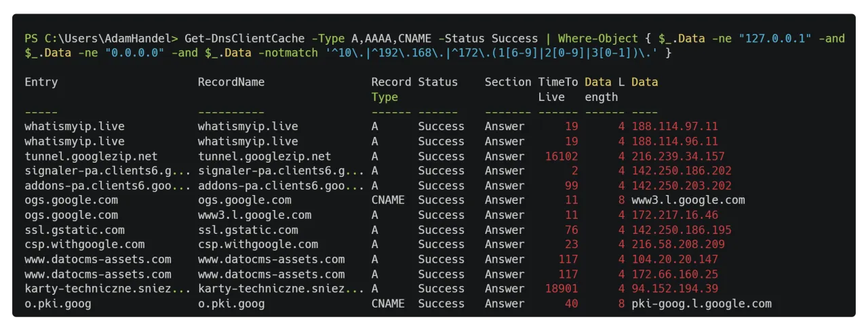Click the Status column header
The image size is (868, 330).
[437, 82]
